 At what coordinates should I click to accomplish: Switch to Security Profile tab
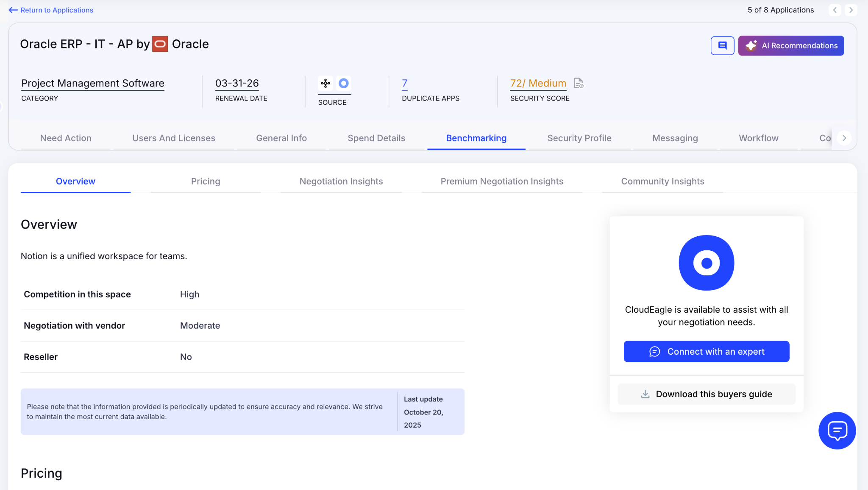point(579,138)
